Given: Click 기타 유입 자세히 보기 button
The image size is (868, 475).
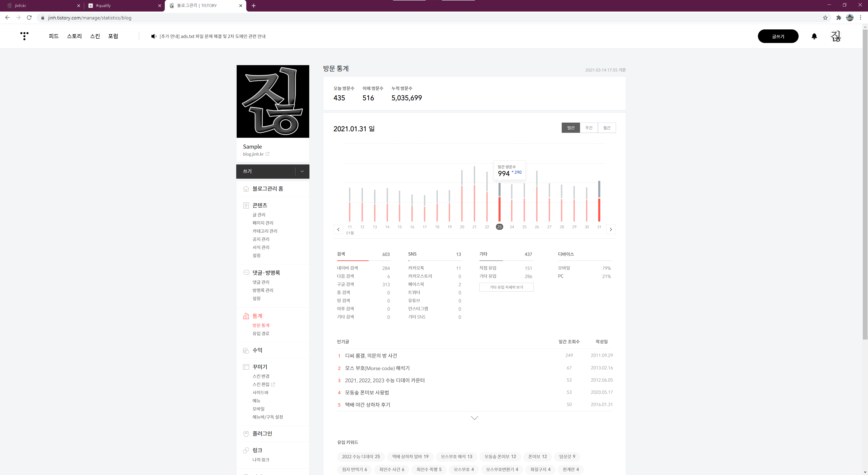Looking at the screenshot, I should pos(506,287).
